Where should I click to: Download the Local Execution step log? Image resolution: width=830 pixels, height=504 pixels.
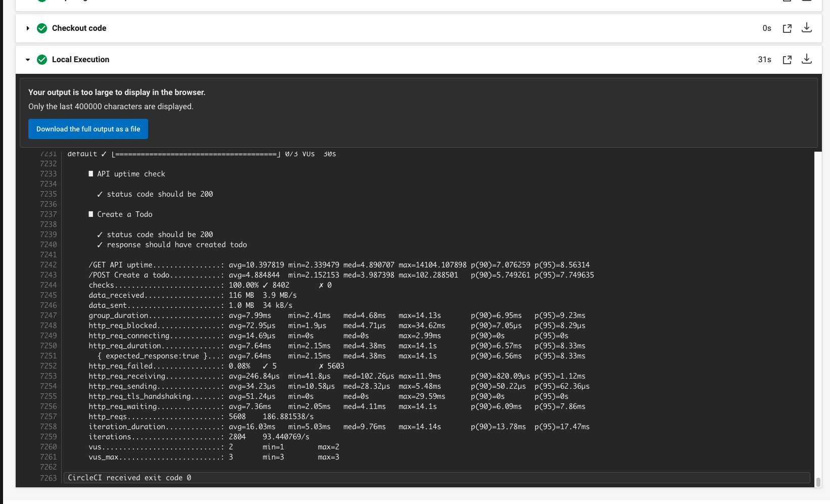pyautogui.click(x=807, y=59)
